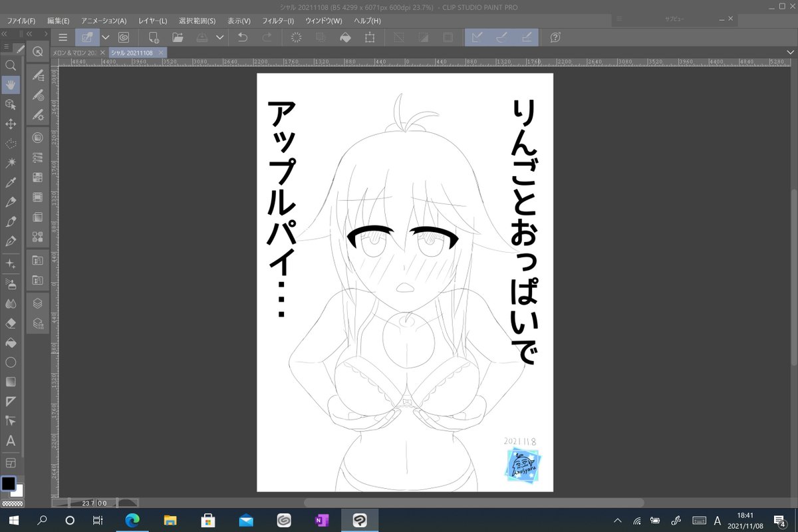This screenshot has height=532, width=798.
Task: Click the CLIP STUDIO launcher icon in the command bar
Action: (124, 38)
